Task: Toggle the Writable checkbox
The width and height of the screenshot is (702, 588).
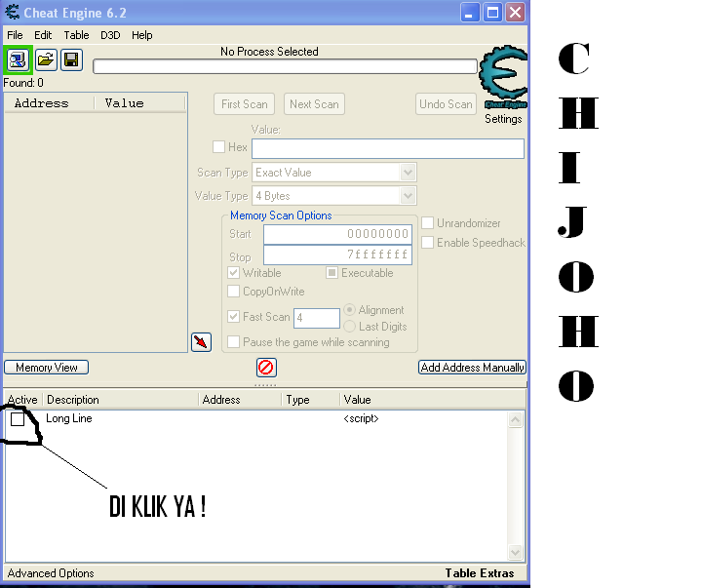Action: pyautogui.click(x=233, y=273)
